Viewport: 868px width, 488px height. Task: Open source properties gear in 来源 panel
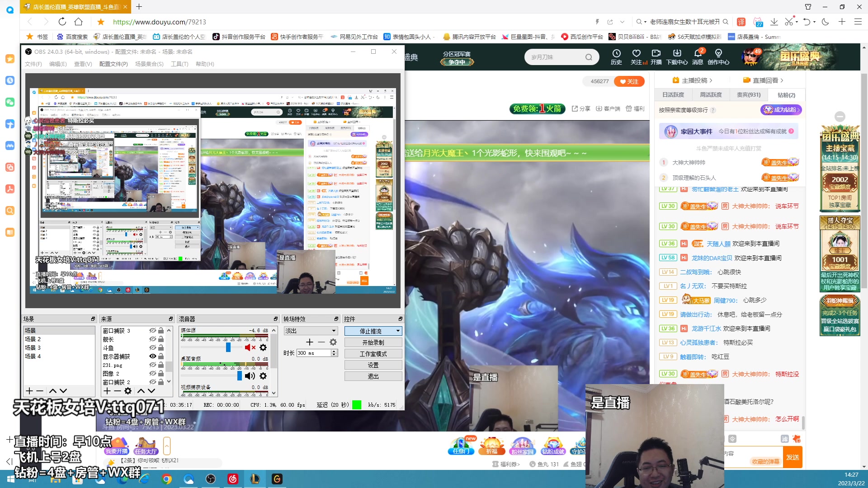[x=128, y=391]
